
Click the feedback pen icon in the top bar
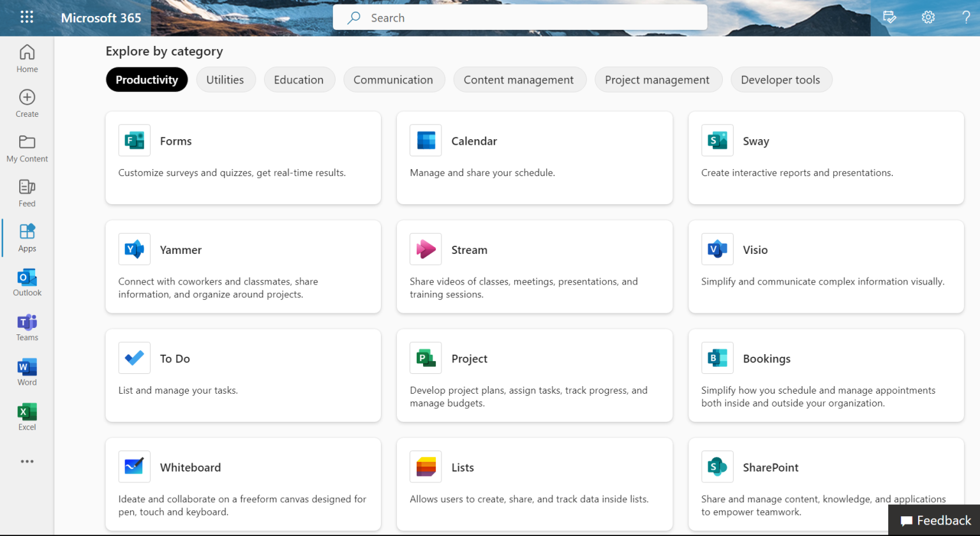890,17
